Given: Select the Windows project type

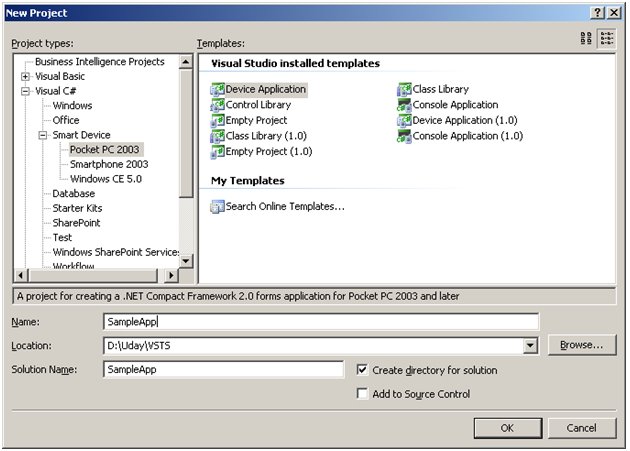Looking at the screenshot, I should point(72,106).
